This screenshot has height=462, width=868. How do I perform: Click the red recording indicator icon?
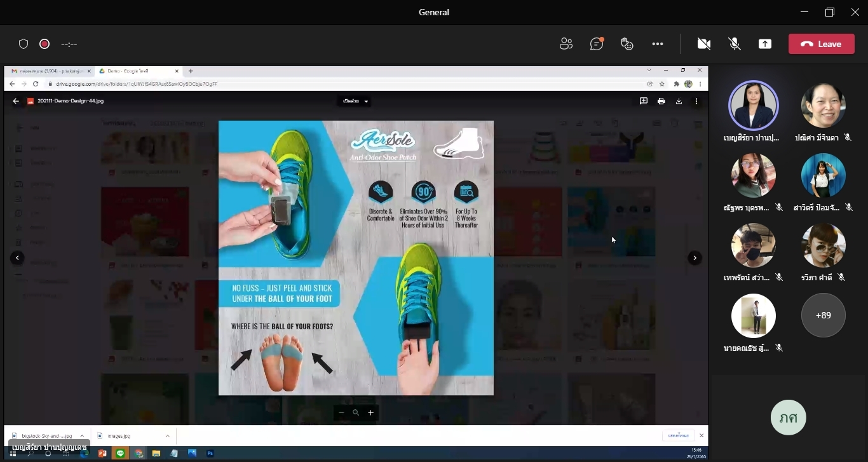44,44
